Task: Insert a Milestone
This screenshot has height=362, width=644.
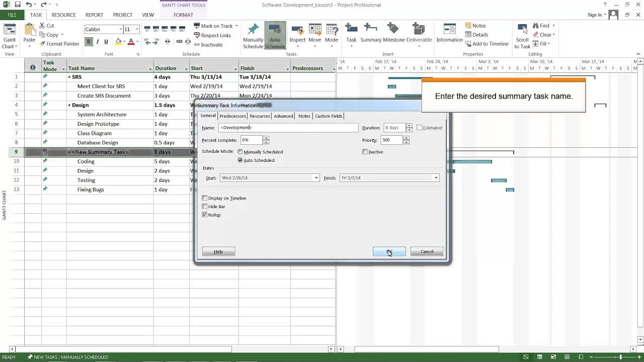Action: (393, 33)
